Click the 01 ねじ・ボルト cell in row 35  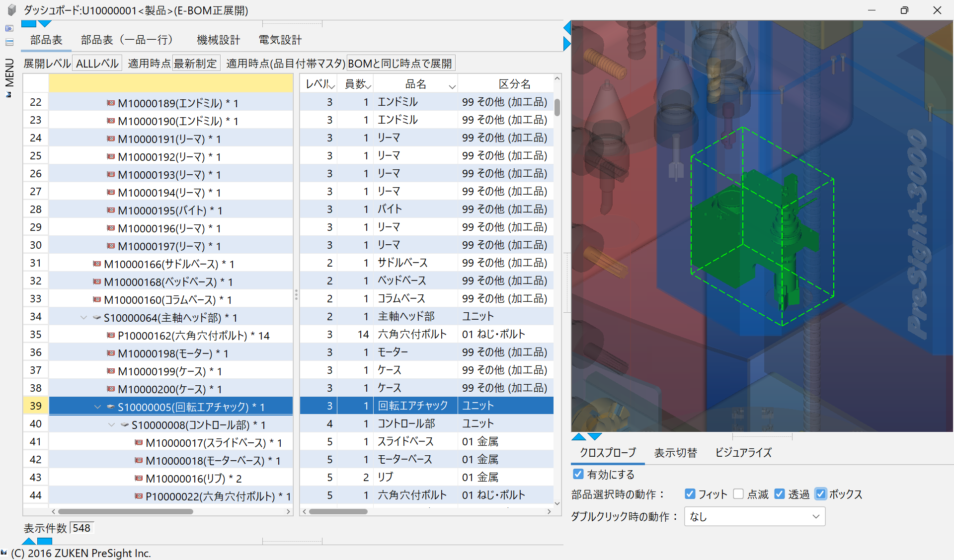505,334
